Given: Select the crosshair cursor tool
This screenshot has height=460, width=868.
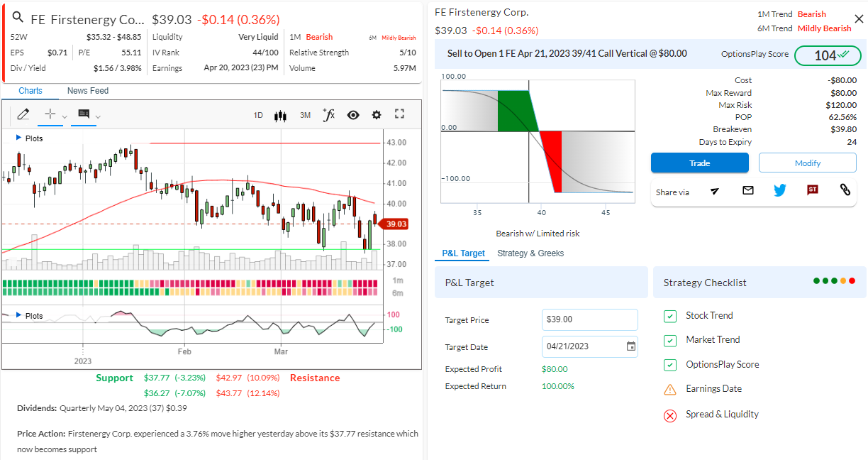Looking at the screenshot, I should [50, 114].
